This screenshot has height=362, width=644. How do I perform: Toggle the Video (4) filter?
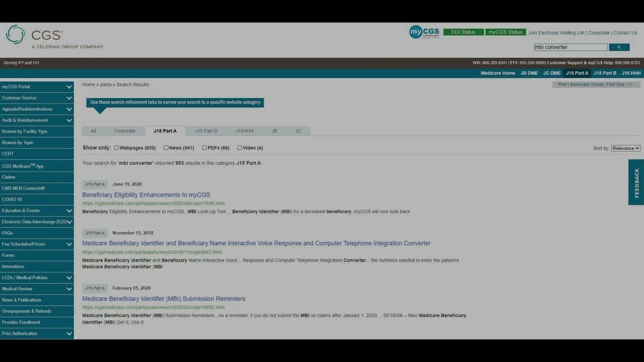[239, 148]
